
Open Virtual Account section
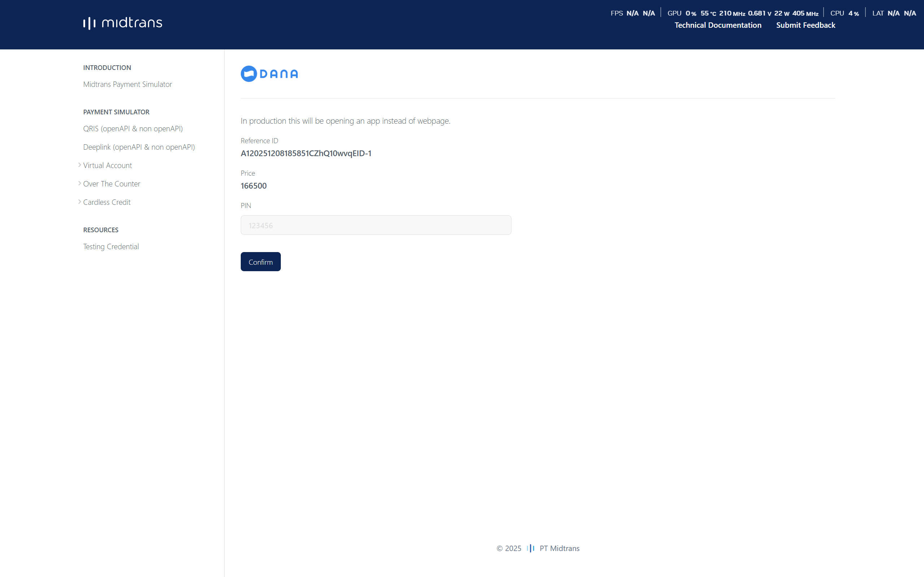click(x=107, y=165)
